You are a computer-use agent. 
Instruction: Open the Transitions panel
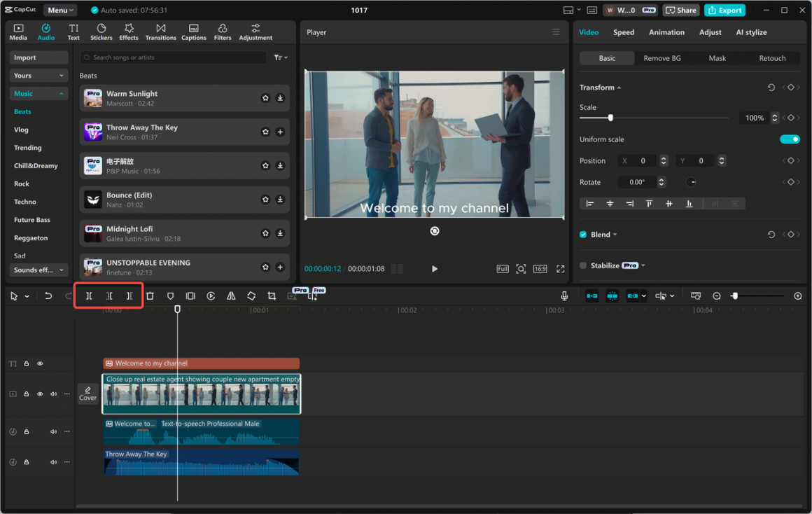[x=160, y=32]
